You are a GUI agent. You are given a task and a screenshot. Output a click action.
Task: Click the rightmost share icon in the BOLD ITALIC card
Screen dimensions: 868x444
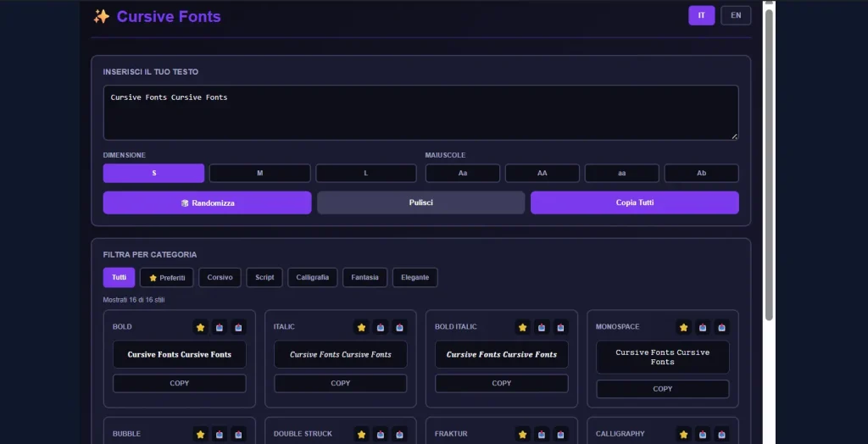click(x=560, y=327)
